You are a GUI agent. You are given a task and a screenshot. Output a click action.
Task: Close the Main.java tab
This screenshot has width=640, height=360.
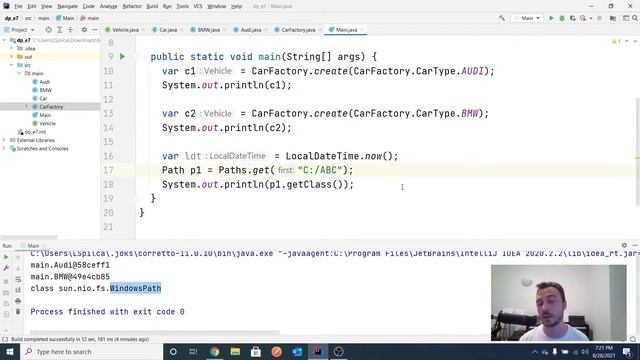tap(362, 30)
